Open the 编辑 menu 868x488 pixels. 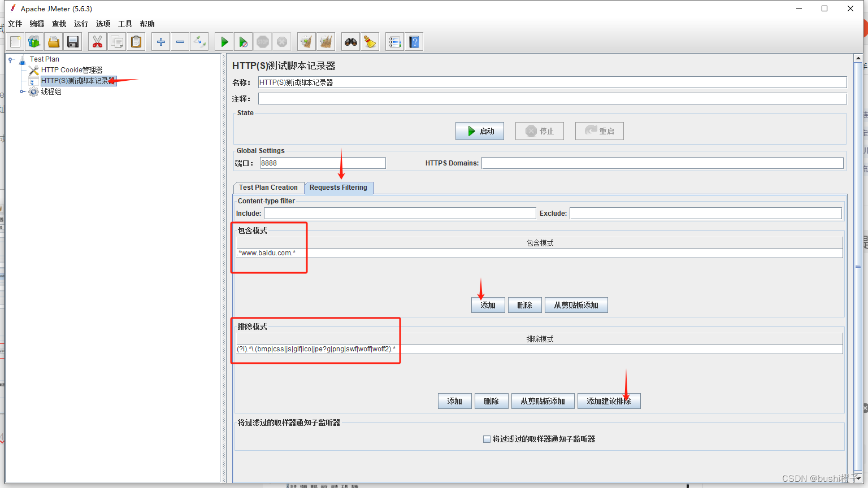pyautogui.click(x=37, y=24)
